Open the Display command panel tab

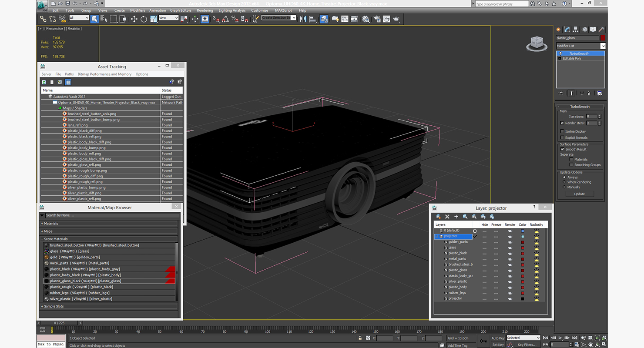coord(593,30)
